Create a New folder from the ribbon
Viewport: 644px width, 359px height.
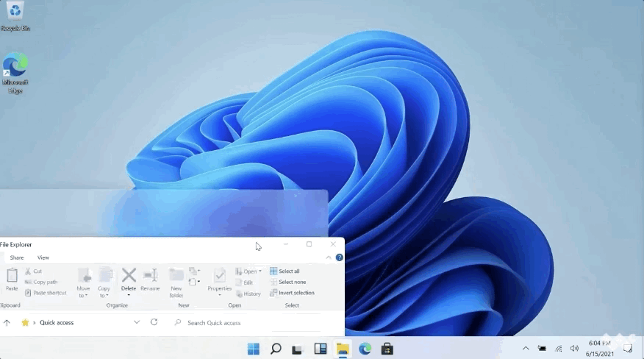pyautogui.click(x=176, y=282)
